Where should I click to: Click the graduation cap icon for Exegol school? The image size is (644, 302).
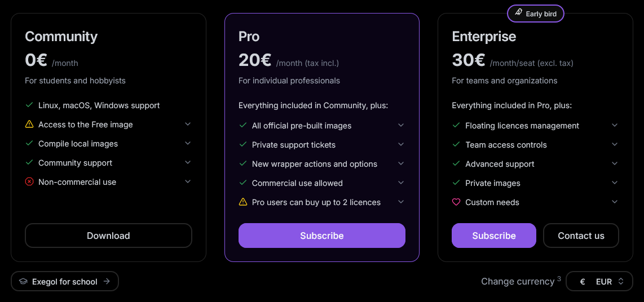click(x=23, y=282)
